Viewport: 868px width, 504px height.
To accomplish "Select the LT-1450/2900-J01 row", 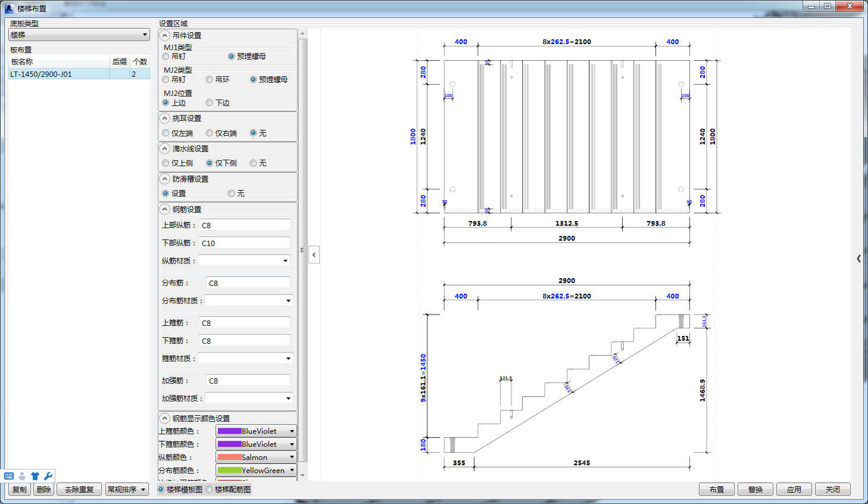I will point(79,74).
